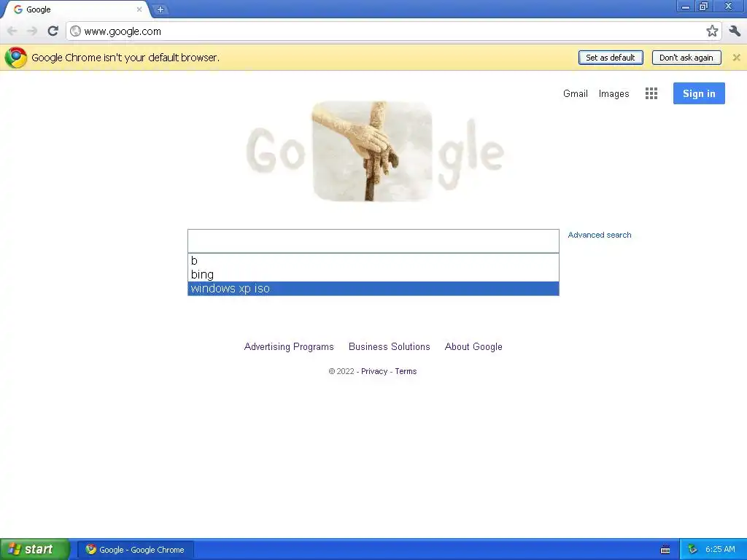Restore down the Chrome window
The width and height of the screenshot is (747, 560).
pyautogui.click(x=704, y=7)
